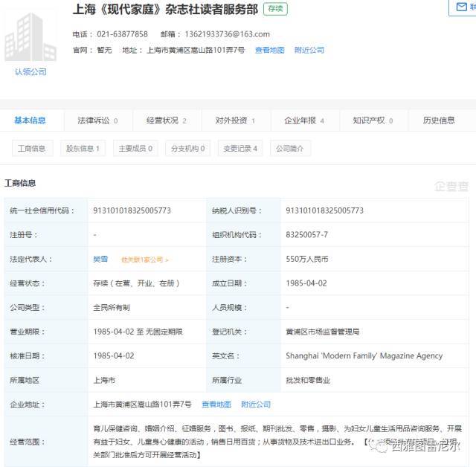Click the 成立日期 value 1985-04-02
Screen dimensions: 476x467
click(x=306, y=283)
